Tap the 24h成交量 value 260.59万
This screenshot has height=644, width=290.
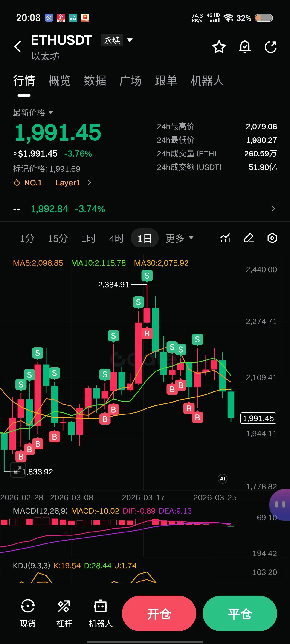click(261, 153)
